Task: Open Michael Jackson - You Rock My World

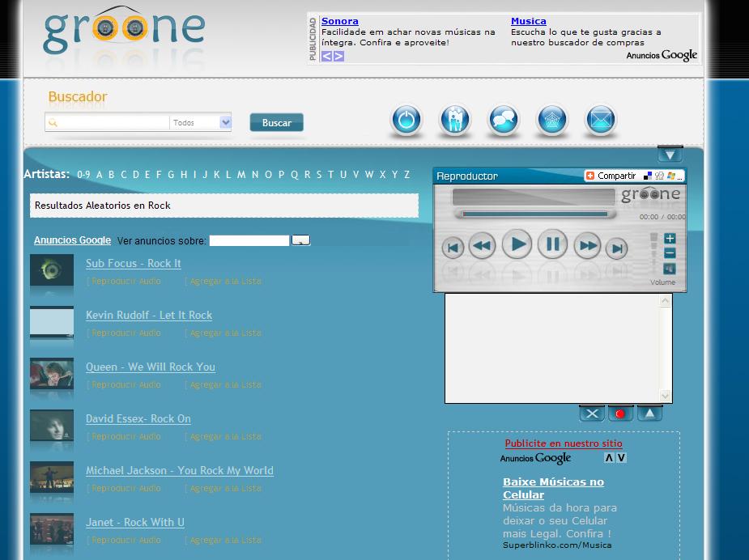Action: pyautogui.click(x=180, y=471)
